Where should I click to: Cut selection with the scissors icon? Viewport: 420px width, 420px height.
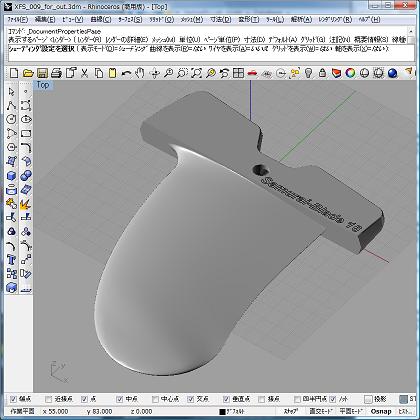click(x=84, y=73)
